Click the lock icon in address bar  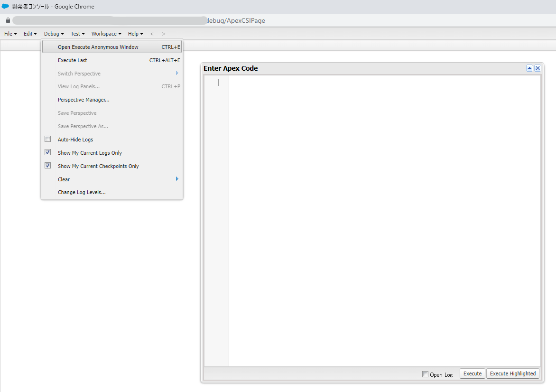pos(8,20)
